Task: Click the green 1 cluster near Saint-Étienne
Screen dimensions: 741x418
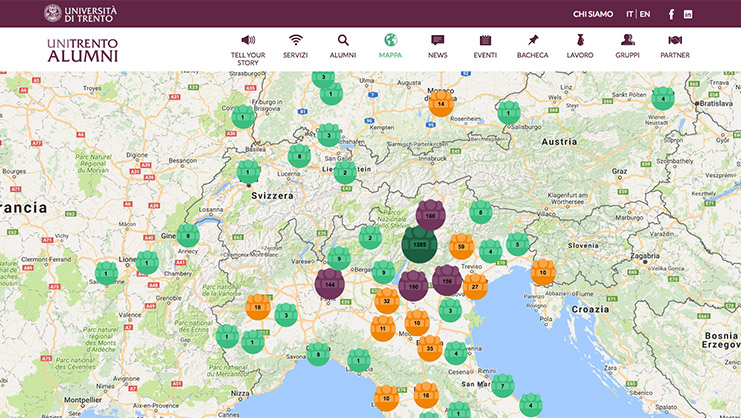Action: click(x=106, y=273)
